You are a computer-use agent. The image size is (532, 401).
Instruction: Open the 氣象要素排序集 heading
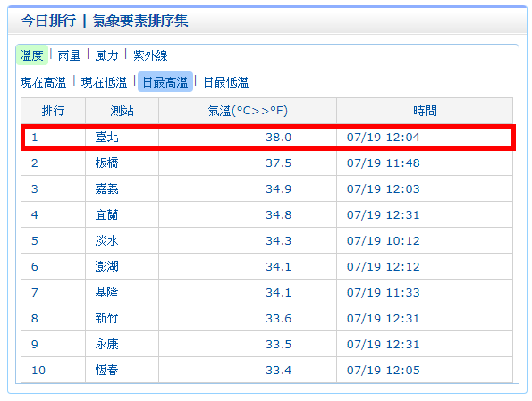(140, 21)
